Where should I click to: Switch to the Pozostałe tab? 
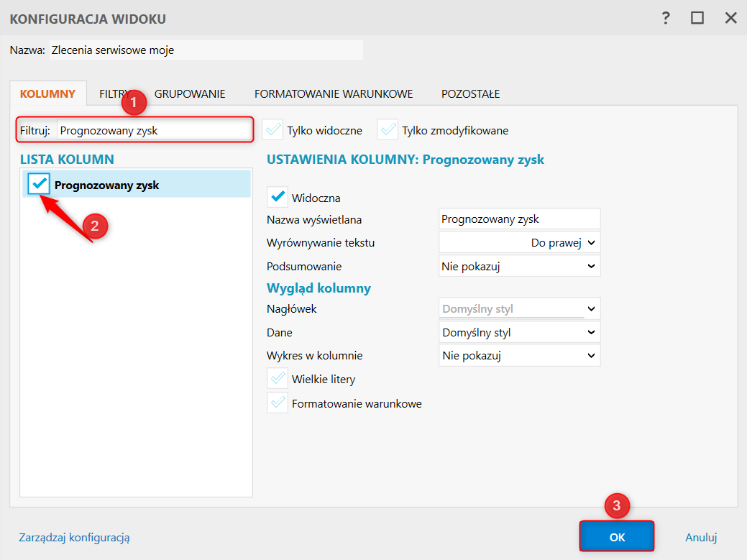(471, 93)
